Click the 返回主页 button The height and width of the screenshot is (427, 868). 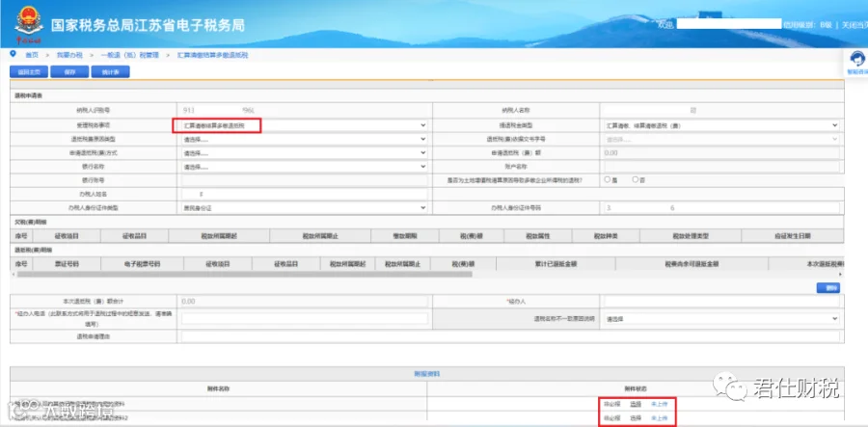click(28, 72)
